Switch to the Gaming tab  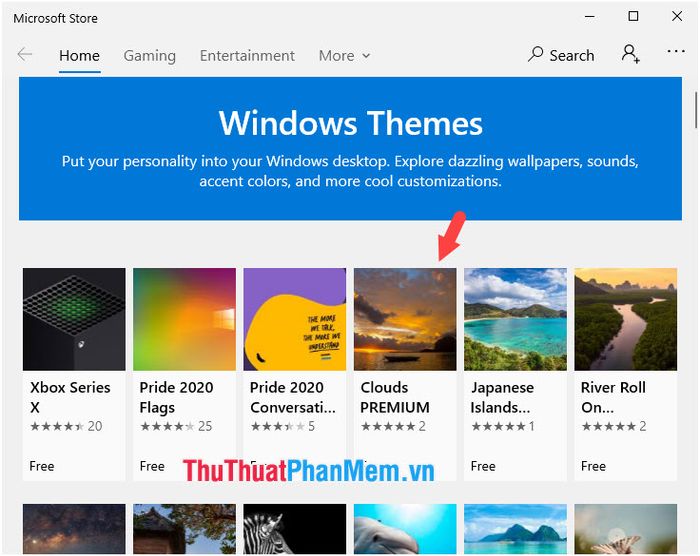click(150, 56)
